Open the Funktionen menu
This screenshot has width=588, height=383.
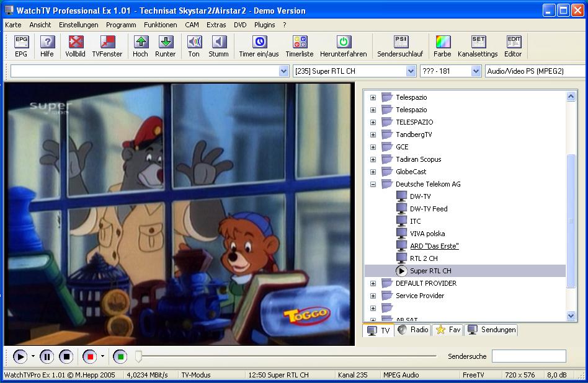tap(161, 25)
